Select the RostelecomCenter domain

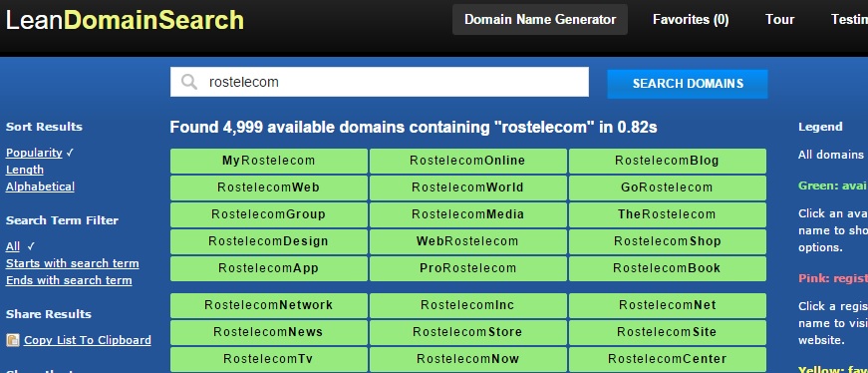667,359
